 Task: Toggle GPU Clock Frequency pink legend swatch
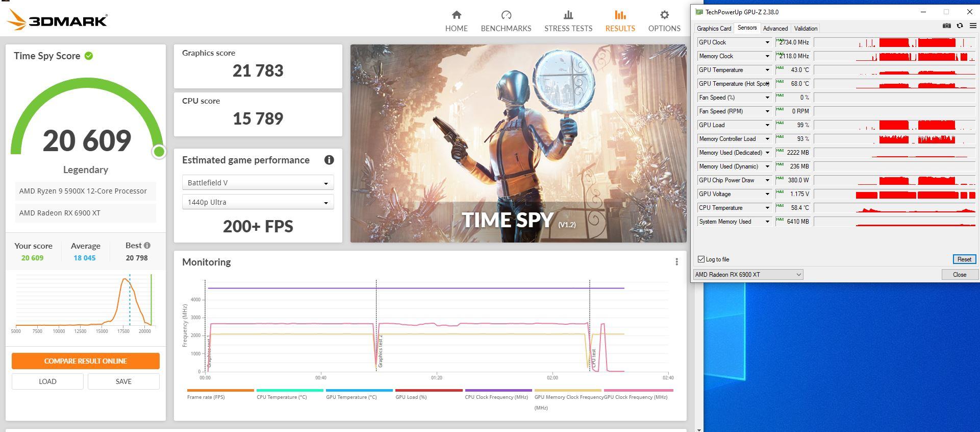pos(638,390)
